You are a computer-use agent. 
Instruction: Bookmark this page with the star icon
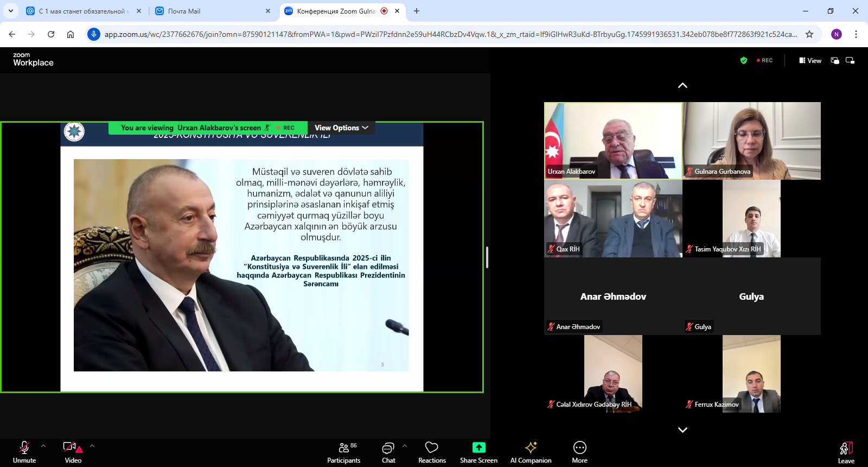click(809, 34)
